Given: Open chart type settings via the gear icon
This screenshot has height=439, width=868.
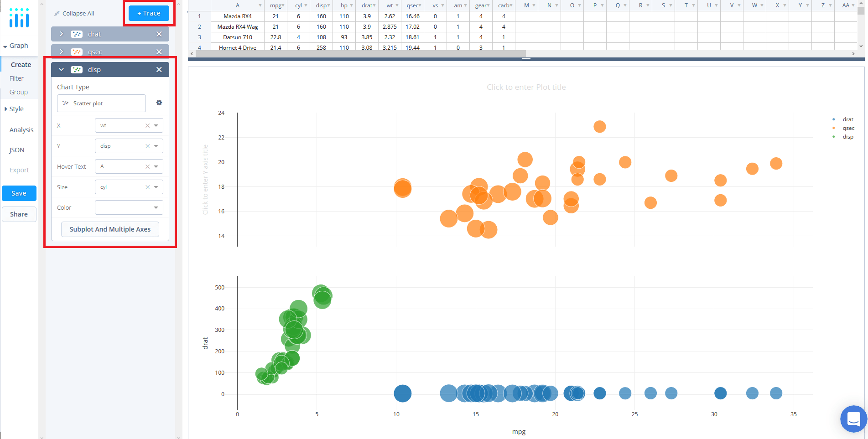Looking at the screenshot, I should coord(159,103).
